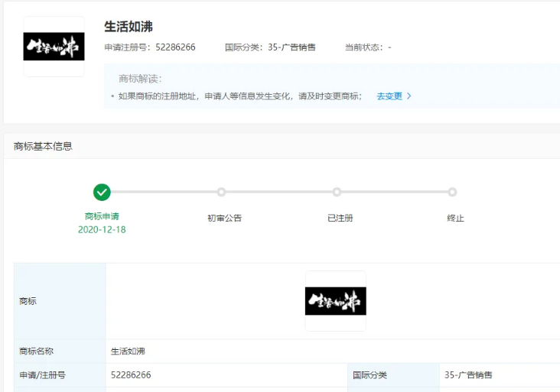This screenshot has width=560, height=392.
Task: Select the 终止 timeline step circle
Action: pyautogui.click(x=452, y=192)
